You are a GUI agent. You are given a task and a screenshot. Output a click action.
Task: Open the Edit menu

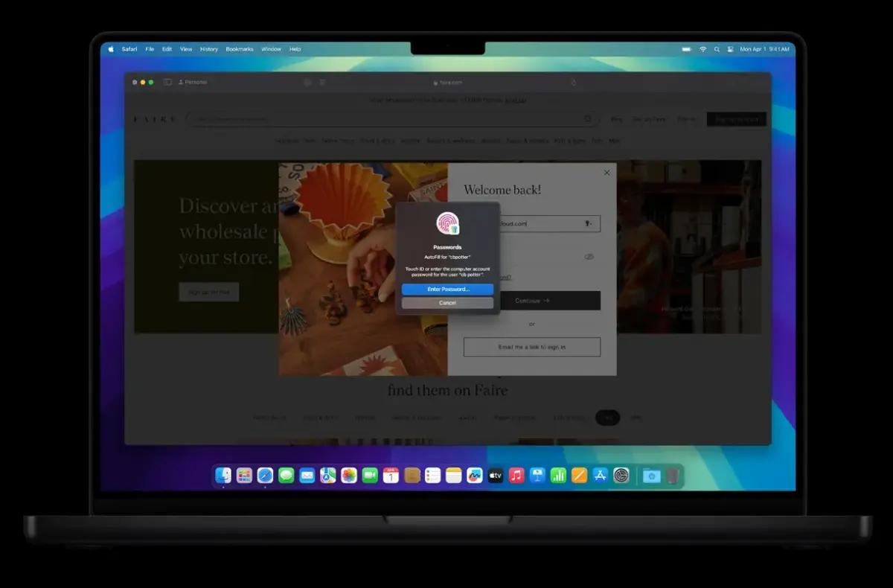coord(167,49)
